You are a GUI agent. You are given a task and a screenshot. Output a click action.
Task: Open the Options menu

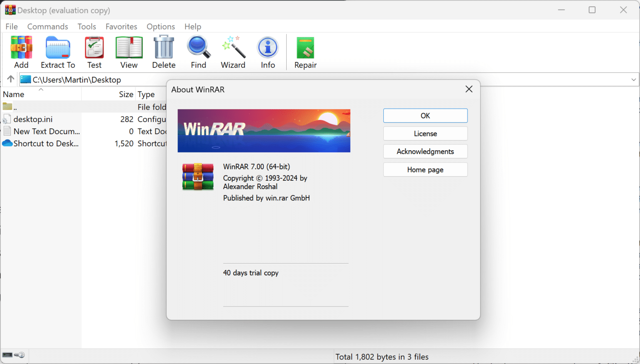pyautogui.click(x=161, y=26)
